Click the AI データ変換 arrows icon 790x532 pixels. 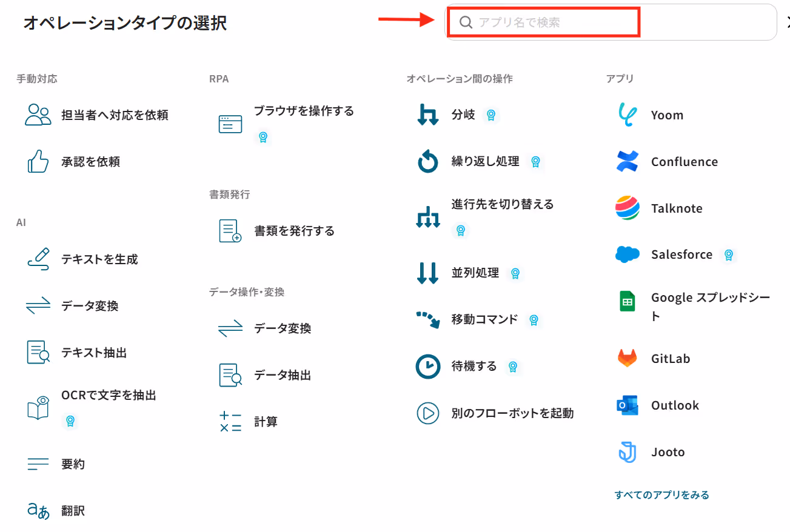pyautogui.click(x=38, y=306)
